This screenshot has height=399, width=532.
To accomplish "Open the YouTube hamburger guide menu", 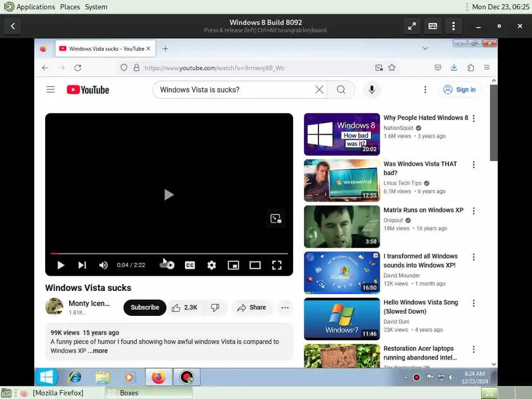I will click(50, 89).
